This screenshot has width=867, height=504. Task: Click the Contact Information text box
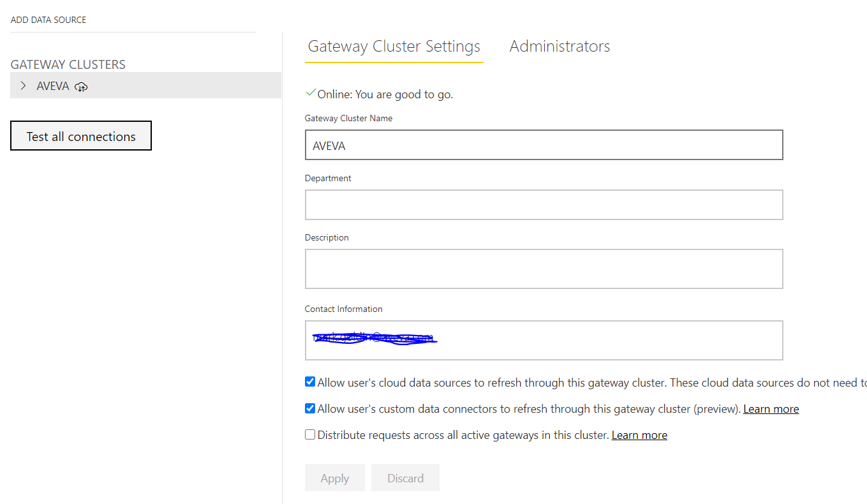pos(544,340)
